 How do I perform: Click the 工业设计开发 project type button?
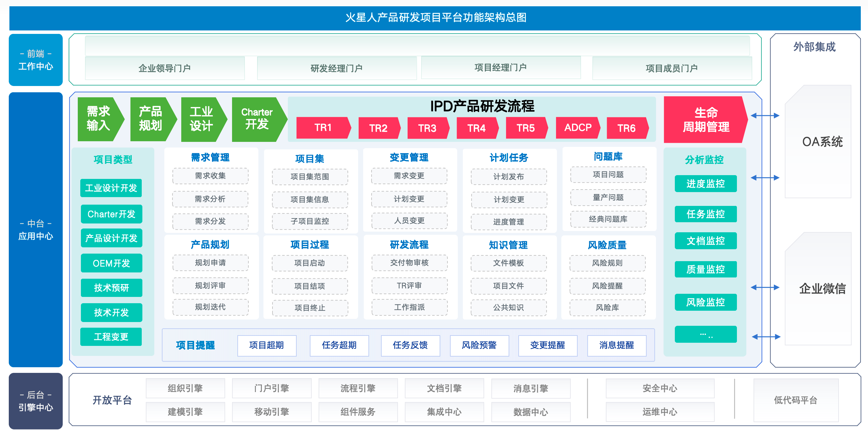[111, 188]
